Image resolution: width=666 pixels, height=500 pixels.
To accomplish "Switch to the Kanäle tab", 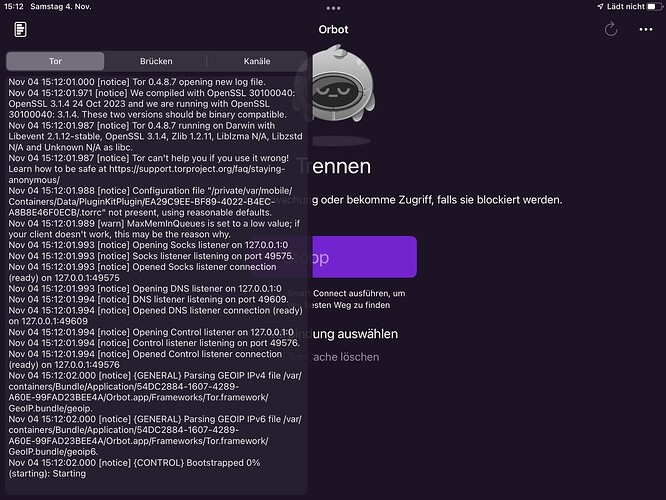I will click(257, 61).
